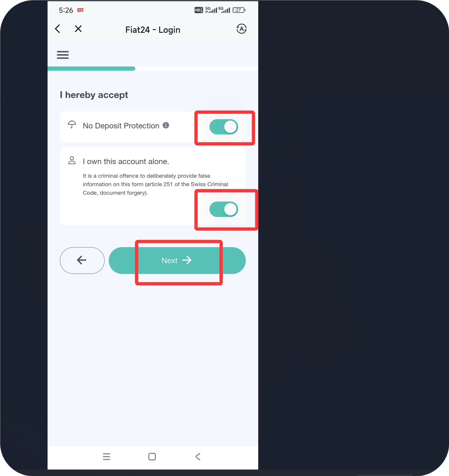This screenshot has width=449, height=476.
Task: Select I own this account alone text
Action: click(126, 161)
